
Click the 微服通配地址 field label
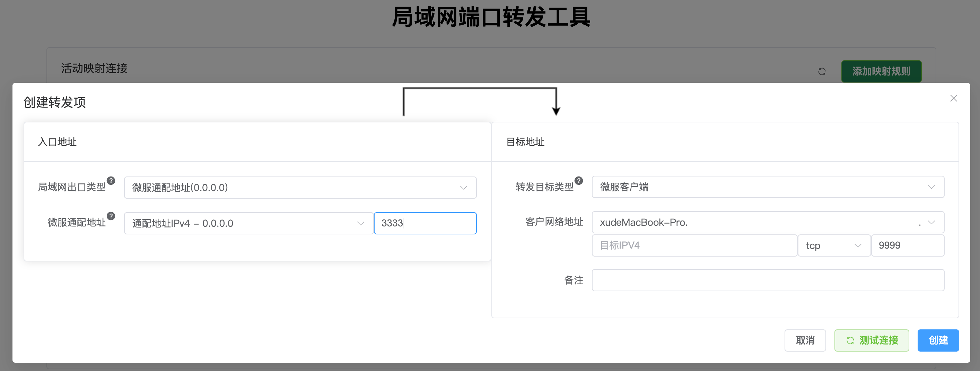77,222
